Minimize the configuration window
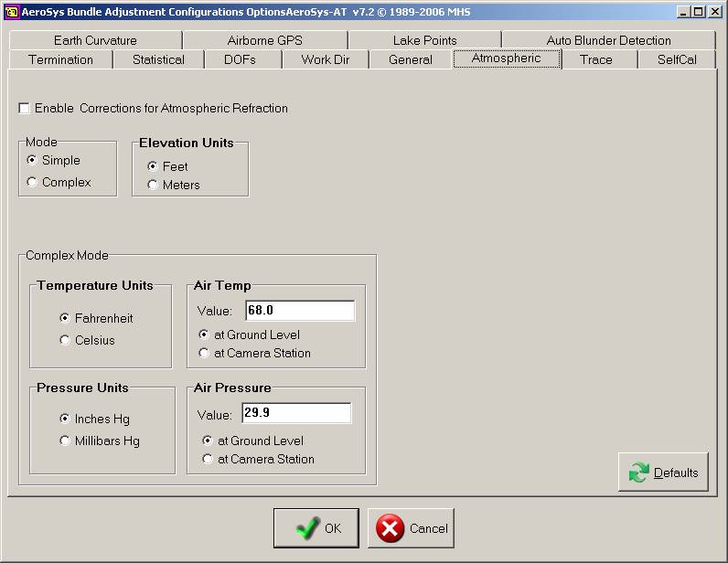This screenshot has height=563, width=728. pos(683,12)
